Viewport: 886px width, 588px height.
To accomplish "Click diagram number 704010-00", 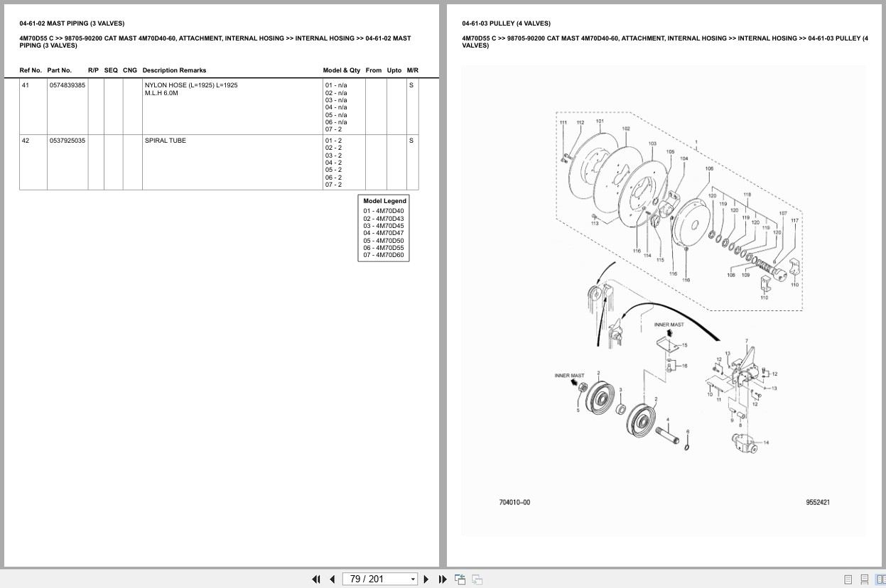I will point(514,502).
